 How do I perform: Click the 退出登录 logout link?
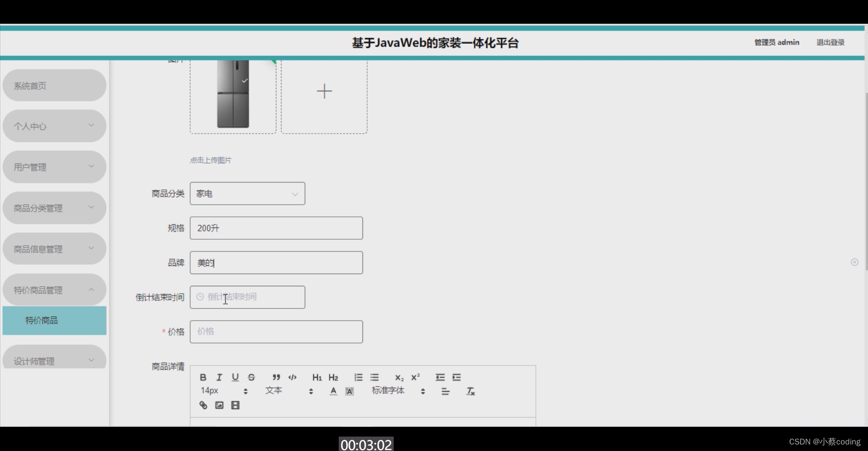click(x=830, y=42)
